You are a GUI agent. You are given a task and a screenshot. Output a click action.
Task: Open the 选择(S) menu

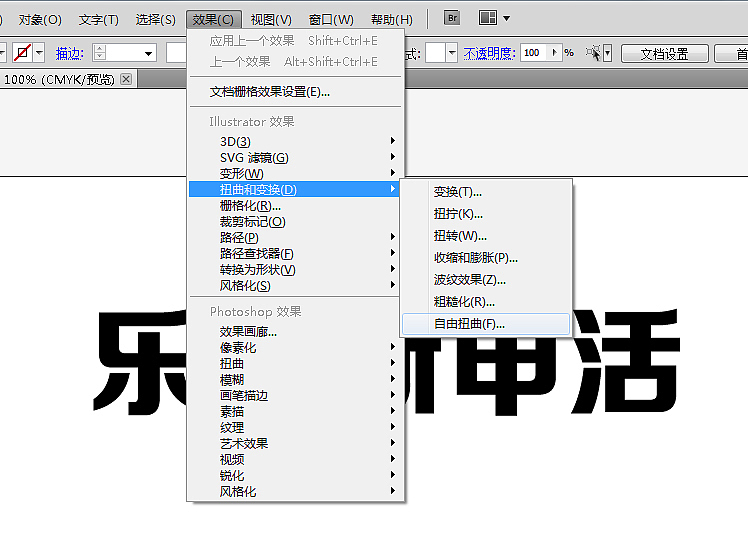[x=156, y=20]
